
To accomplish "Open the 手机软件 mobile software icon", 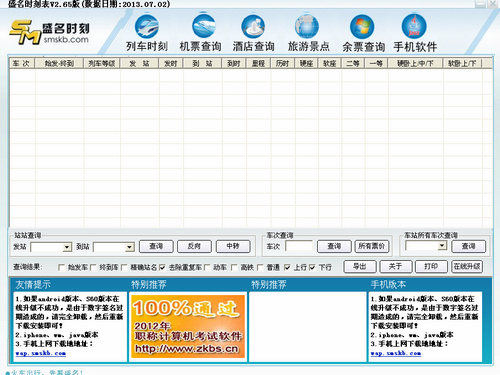I will point(415,33).
